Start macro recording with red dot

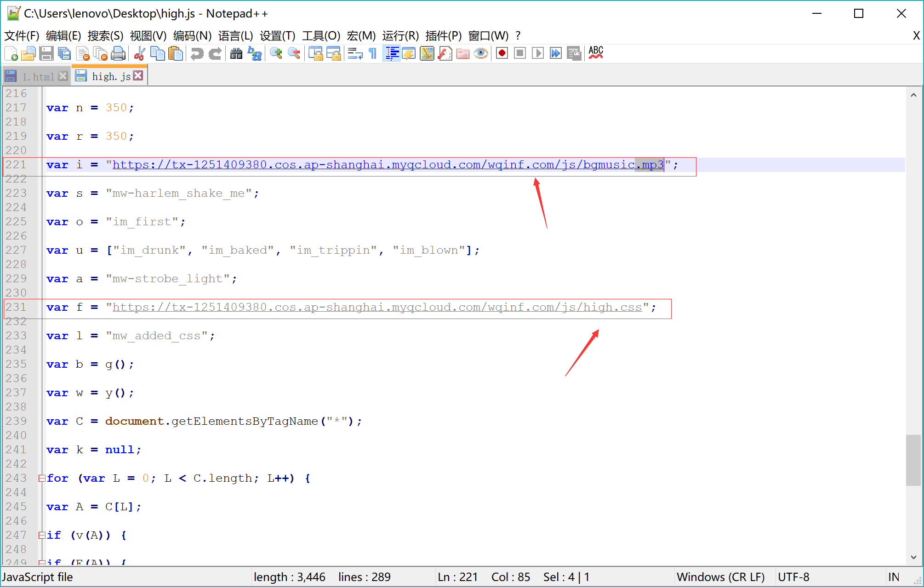502,54
